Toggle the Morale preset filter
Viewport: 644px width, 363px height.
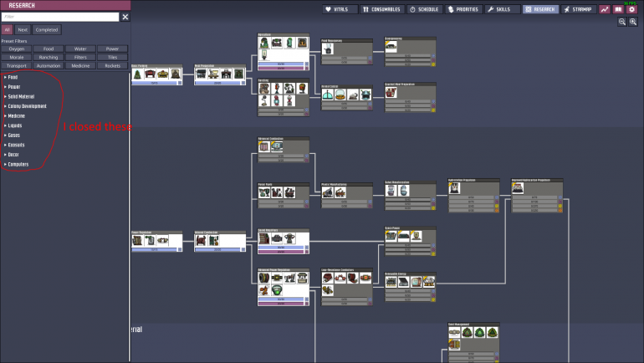click(x=17, y=57)
